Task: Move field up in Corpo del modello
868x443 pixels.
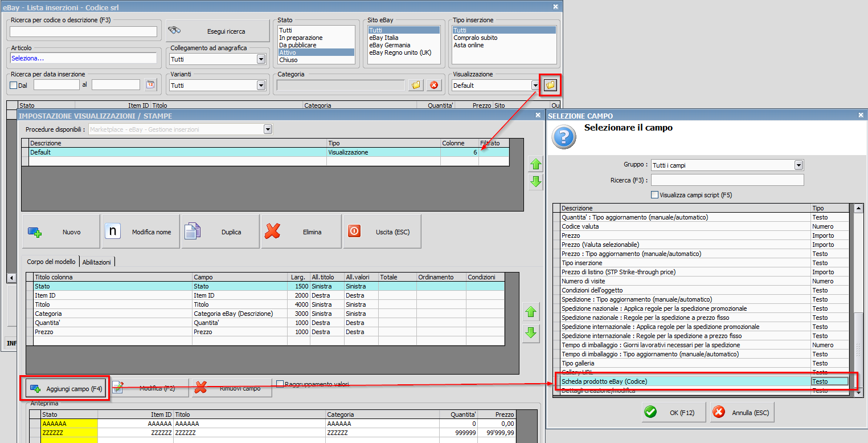Action: (531, 312)
